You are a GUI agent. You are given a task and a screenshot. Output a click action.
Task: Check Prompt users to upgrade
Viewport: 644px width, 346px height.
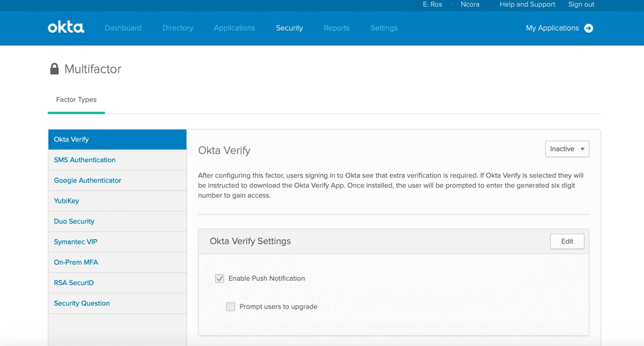click(231, 307)
